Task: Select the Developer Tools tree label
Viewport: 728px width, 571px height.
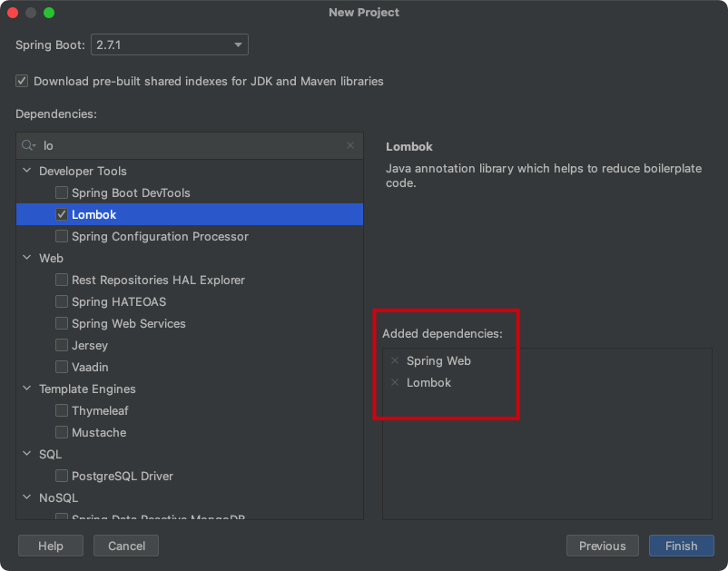Action: pyautogui.click(x=83, y=172)
